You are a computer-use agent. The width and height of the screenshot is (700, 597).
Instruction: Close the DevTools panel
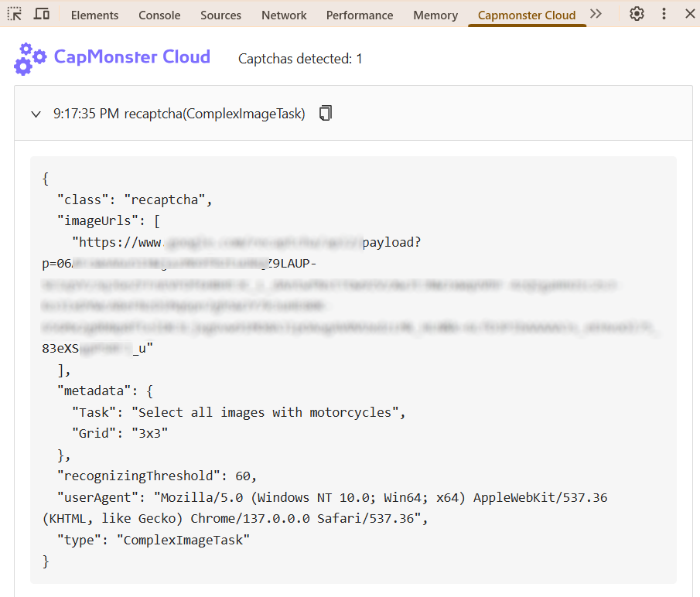click(688, 14)
